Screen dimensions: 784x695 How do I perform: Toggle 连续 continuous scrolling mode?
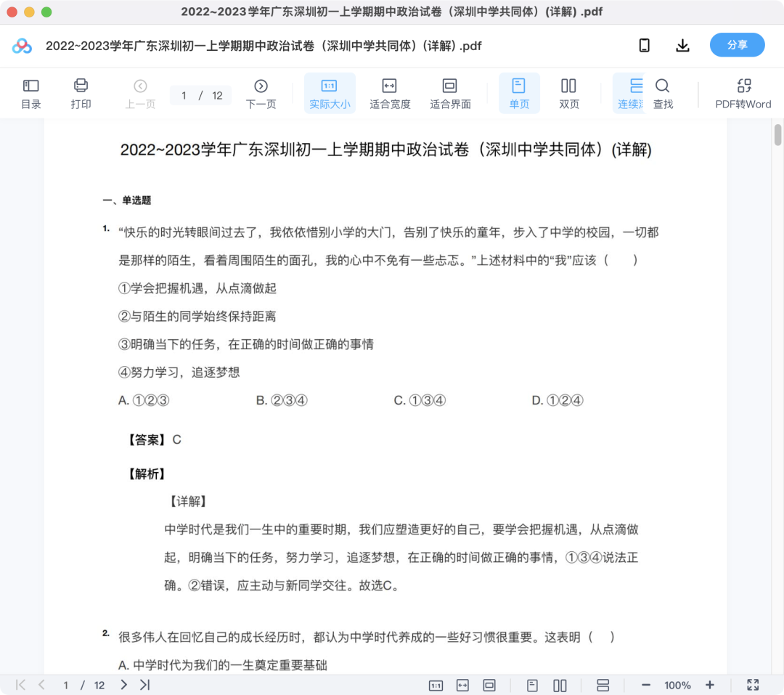(630, 94)
